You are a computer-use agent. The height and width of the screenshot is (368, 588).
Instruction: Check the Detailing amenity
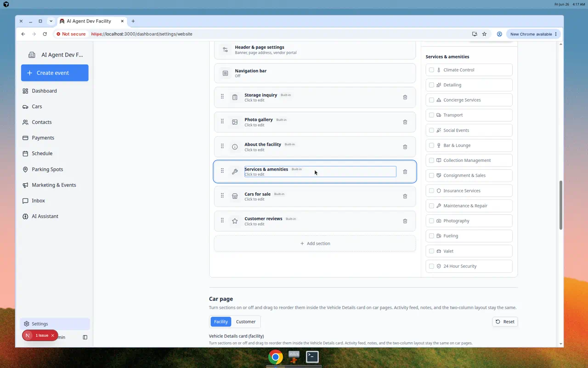point(431,85)
